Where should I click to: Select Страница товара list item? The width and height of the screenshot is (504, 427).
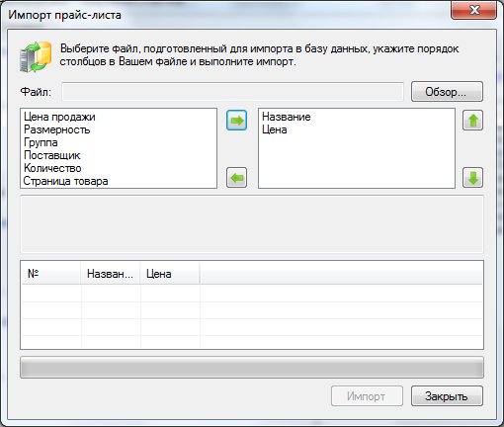[x=65, y=181]
